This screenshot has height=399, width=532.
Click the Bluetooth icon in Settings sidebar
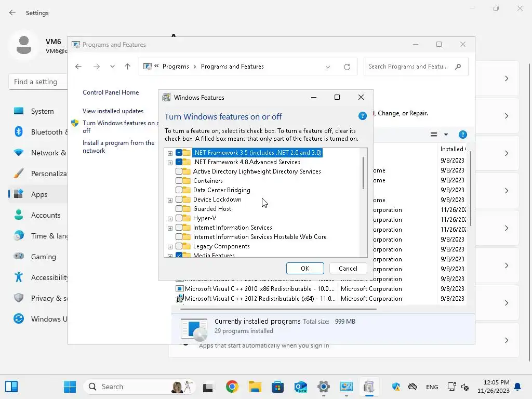tap(19, 131)
